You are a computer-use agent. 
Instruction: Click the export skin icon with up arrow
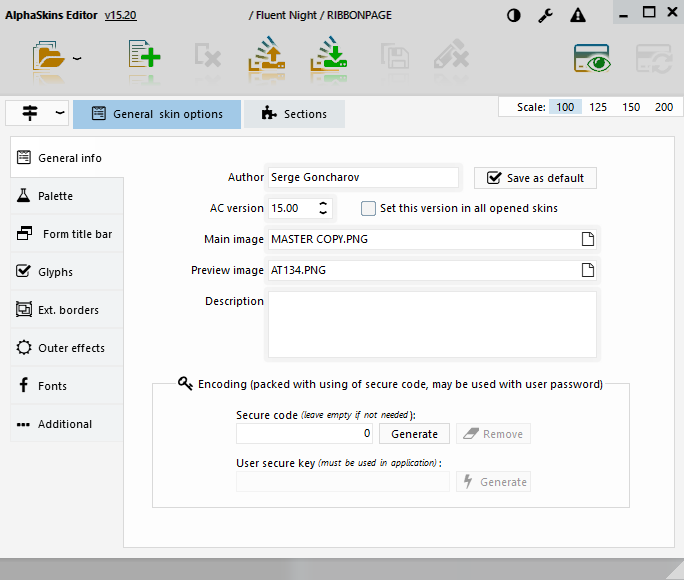click(x=267, y=54)
